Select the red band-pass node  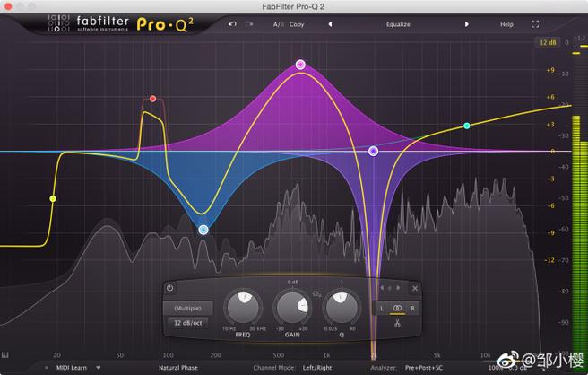(x=152, y=99)
